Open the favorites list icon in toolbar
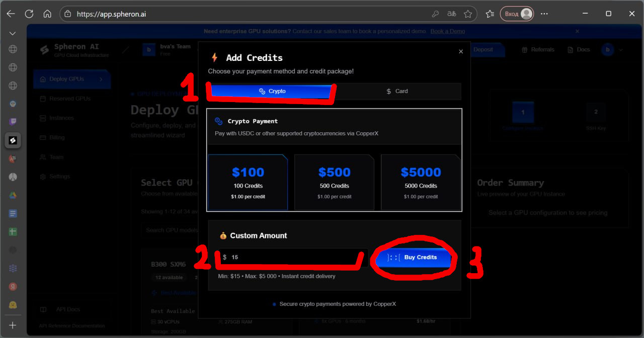644x338 pixels. pyautogui.click(x=490, y=14)
